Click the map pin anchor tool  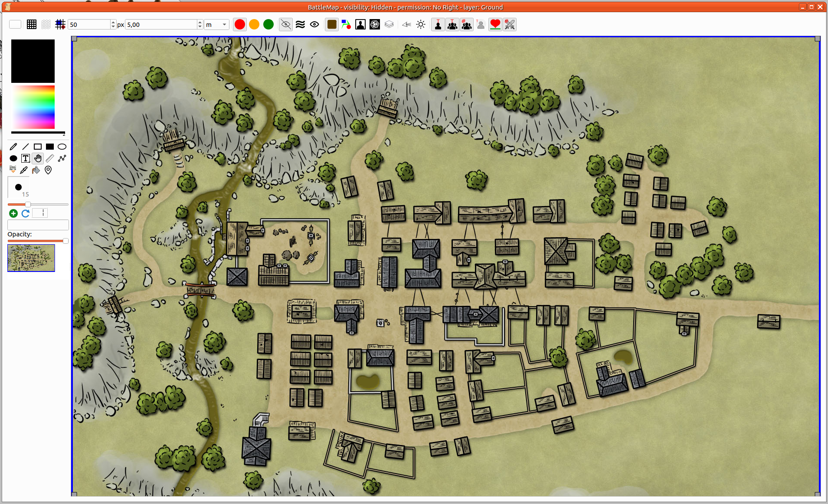48,170
